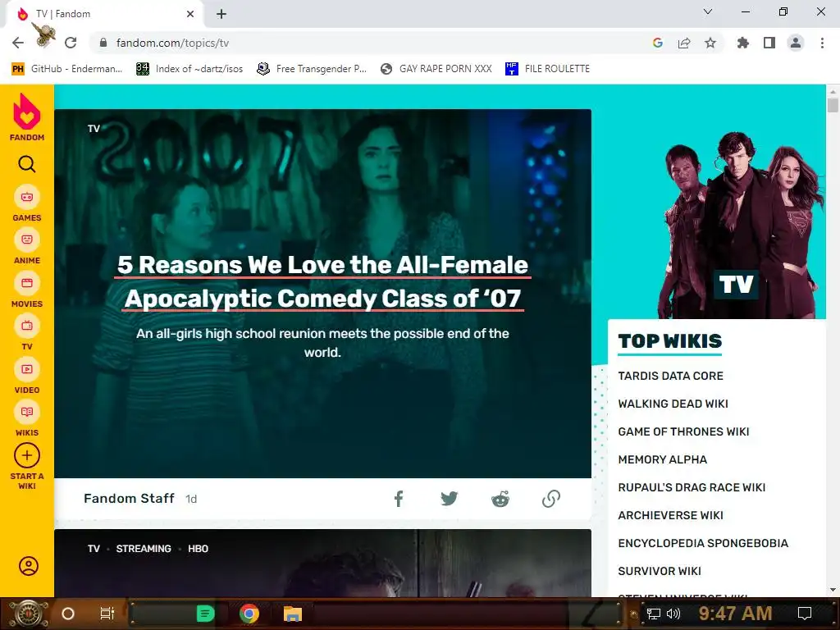Click the STREAMING tag on second article
The image size is (840, 630).
click(144, 549)
